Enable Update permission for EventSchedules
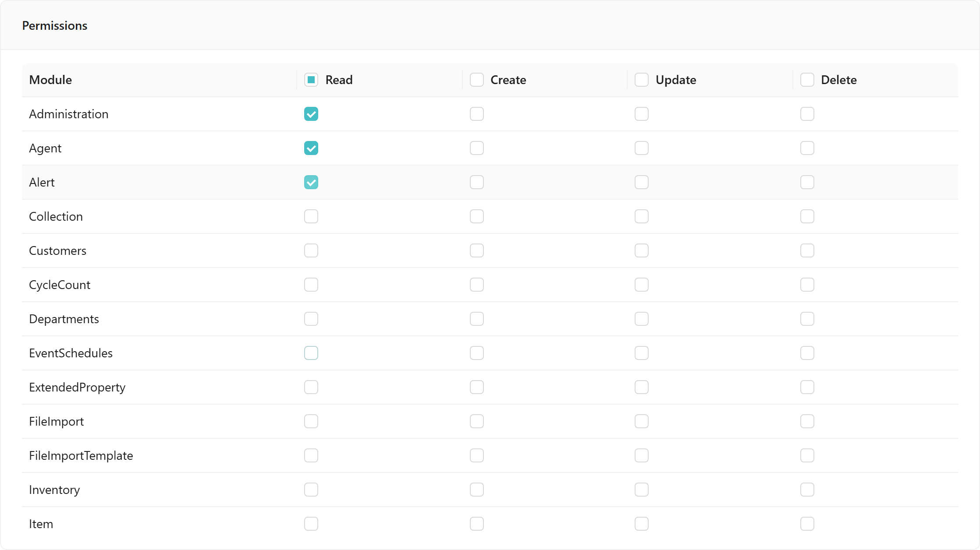 pos(642,353)
